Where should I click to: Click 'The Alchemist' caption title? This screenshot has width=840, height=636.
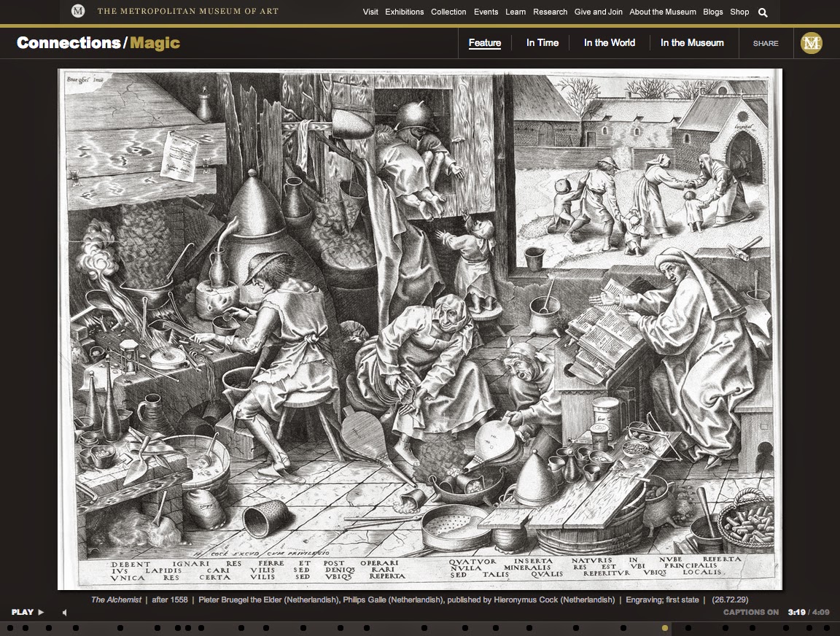116,600
